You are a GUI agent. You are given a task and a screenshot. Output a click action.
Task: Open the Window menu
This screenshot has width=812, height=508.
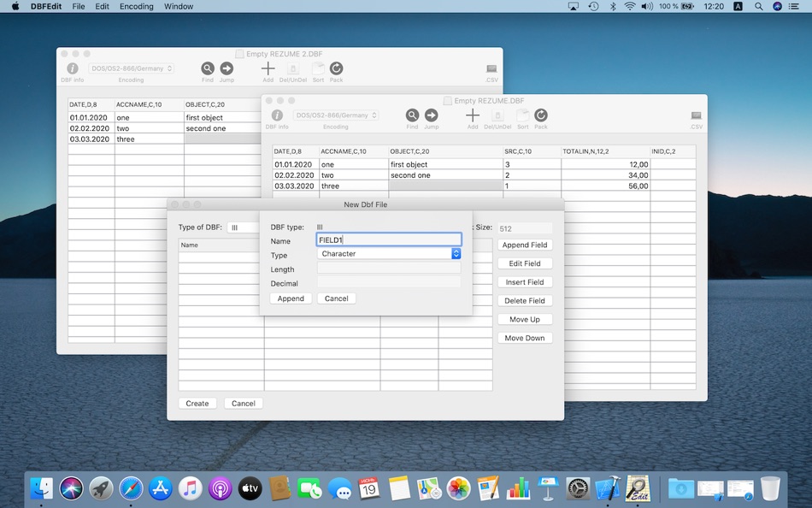[x=178, y=6]
